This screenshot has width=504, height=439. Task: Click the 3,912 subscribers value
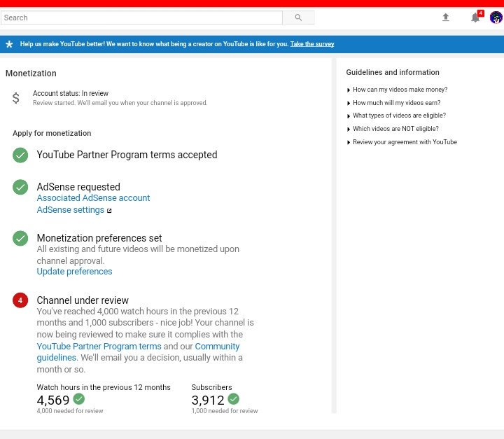pos(208,400)
